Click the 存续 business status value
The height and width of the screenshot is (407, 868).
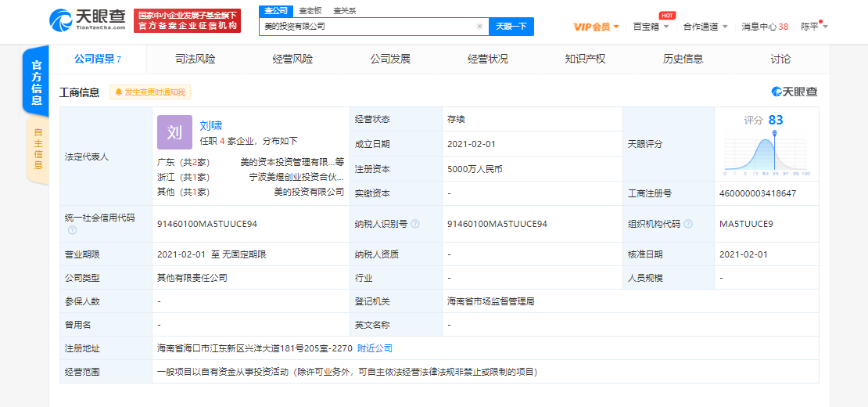click(456, 119)
